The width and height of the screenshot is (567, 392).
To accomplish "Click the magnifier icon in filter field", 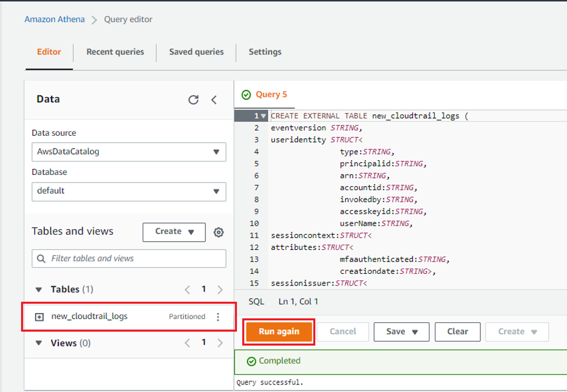I will tap(41, 259).
